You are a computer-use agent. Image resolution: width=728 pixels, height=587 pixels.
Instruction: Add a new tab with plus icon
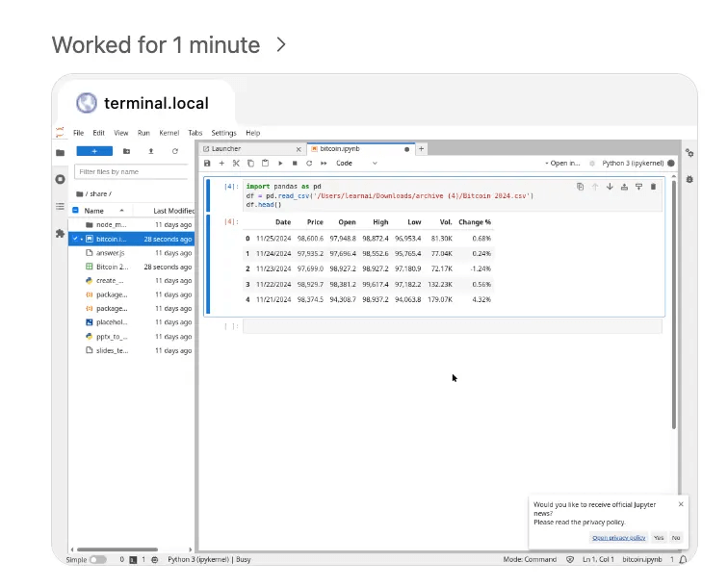421,149
